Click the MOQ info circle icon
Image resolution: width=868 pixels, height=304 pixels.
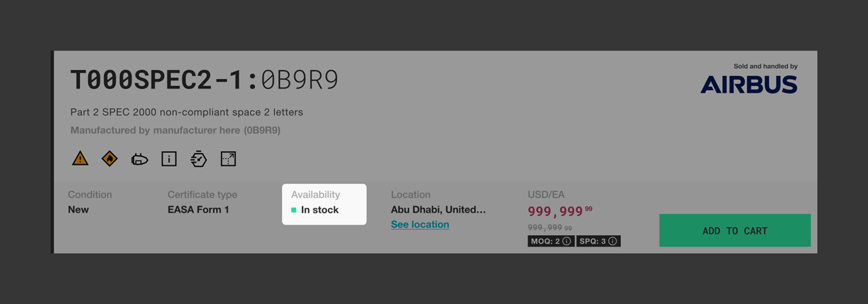pos(567,241)
